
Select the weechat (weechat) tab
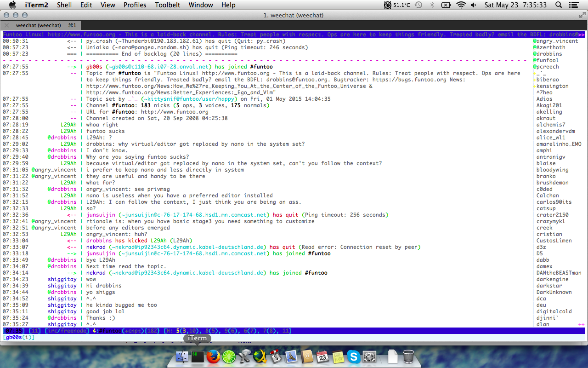point(41,25)
